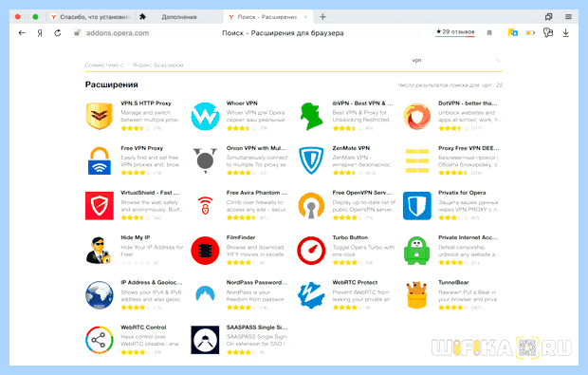Screen dimensions: 588x375
Task: Open the Whoer VPN blue W icon
Action: [x=205, y=116]
